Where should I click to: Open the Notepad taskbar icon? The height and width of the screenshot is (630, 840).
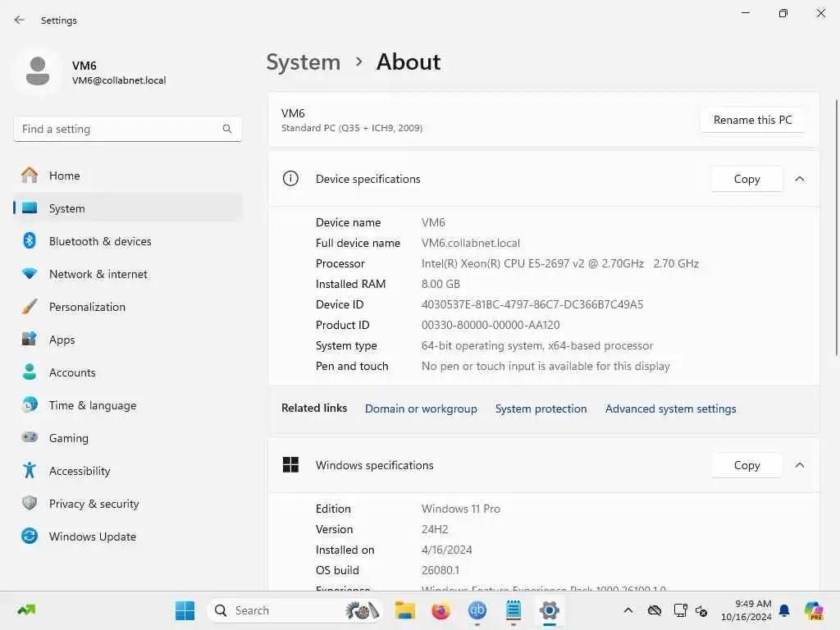pyautogui.click(x=514, y=610)
